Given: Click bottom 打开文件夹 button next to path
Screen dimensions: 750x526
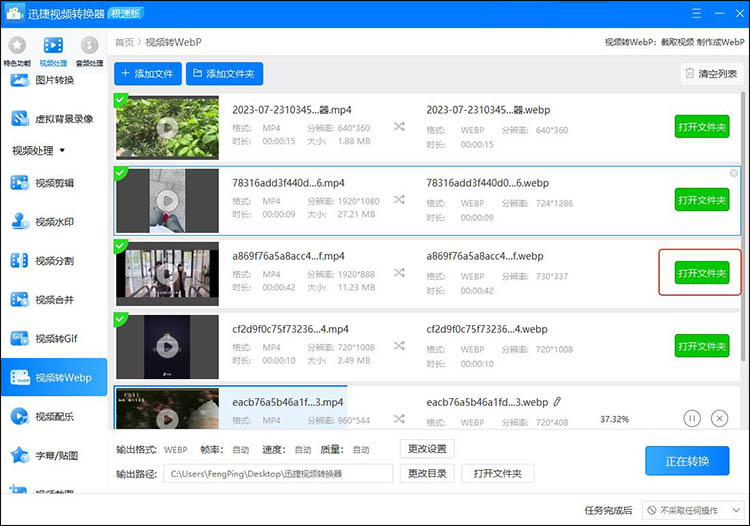Looking at the screenshot, I should 497,473.
